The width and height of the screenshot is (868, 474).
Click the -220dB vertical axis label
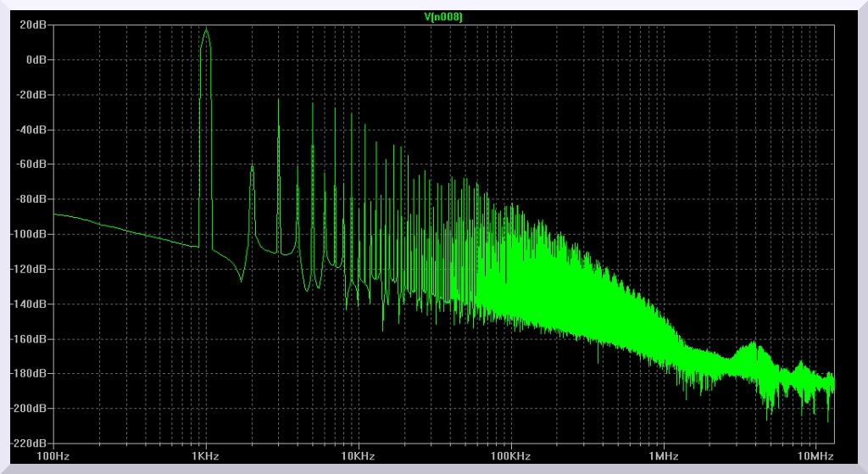tap(31, 443)
